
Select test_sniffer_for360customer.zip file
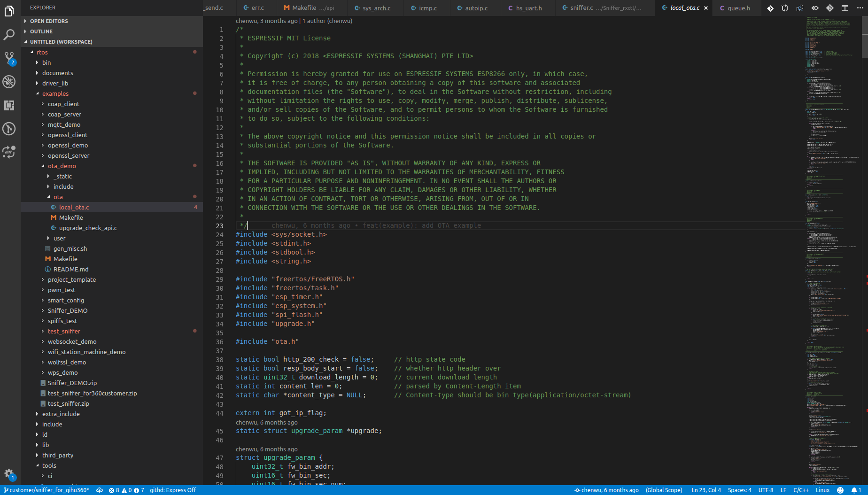112,393
